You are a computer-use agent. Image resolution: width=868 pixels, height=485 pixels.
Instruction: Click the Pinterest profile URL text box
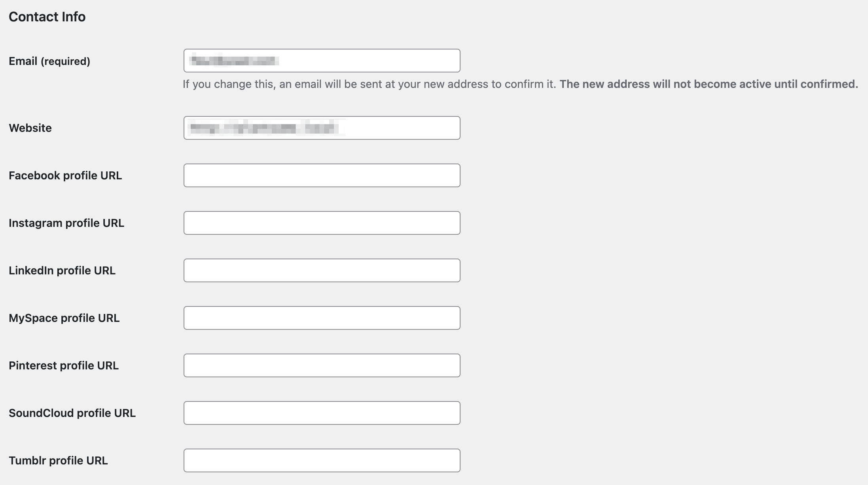[x=322, y=365]
